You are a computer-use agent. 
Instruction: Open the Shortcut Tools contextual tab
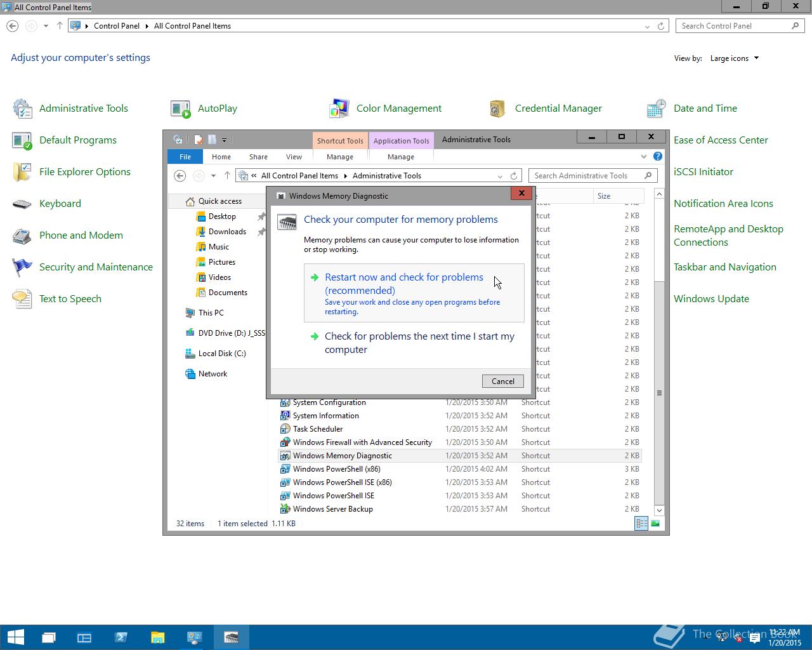[x=340, y=141]
